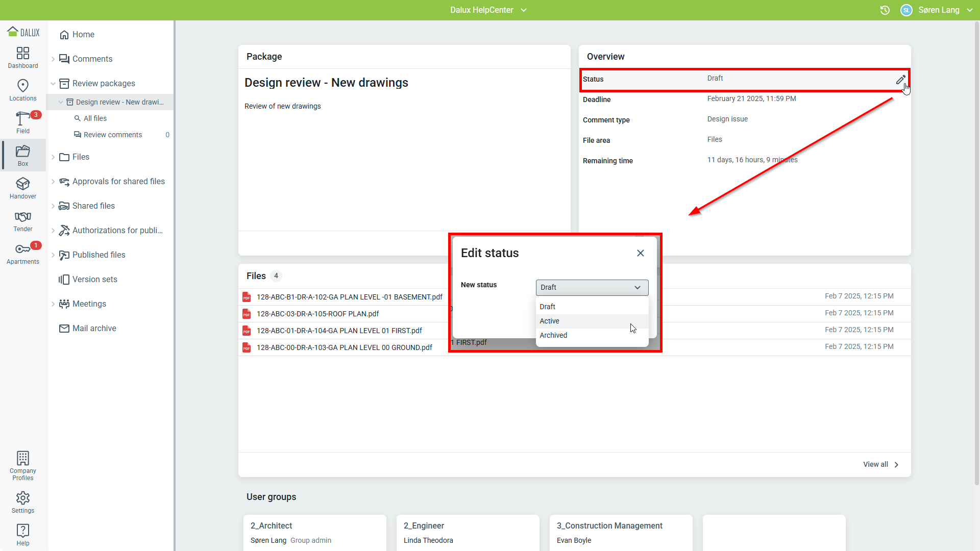Image resolution: width=980 pixels, height=551 pixels.
Task: Open the history clock icon
Action: point(885,10)
